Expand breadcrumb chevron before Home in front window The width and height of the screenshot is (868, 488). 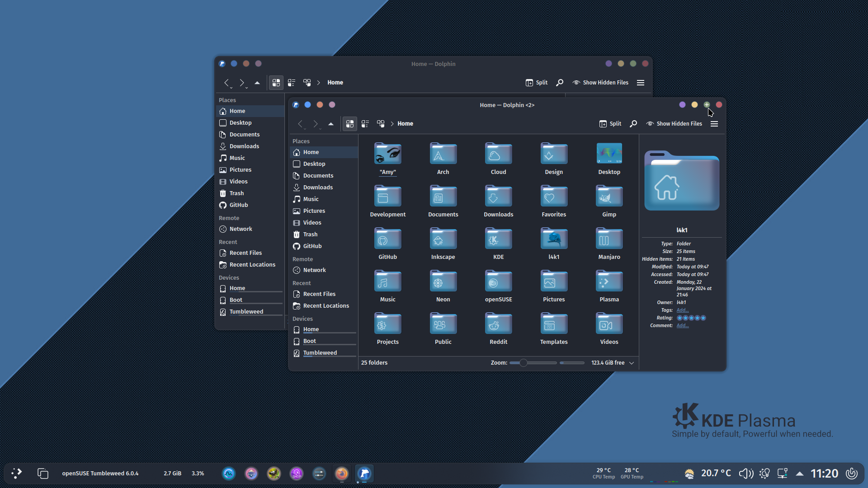click(x=392, y=124)
